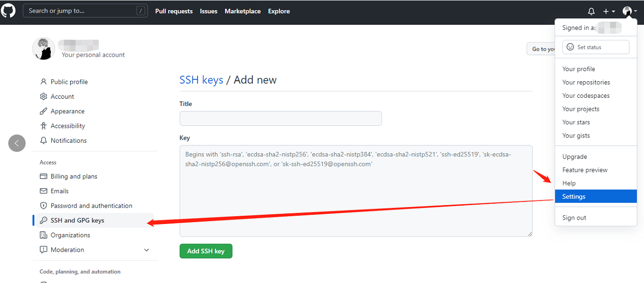Image resolution: width=644 pixels, height=283 pixels.
Task: Click the Emails envelope icon
Action: [x=44, y=191]
